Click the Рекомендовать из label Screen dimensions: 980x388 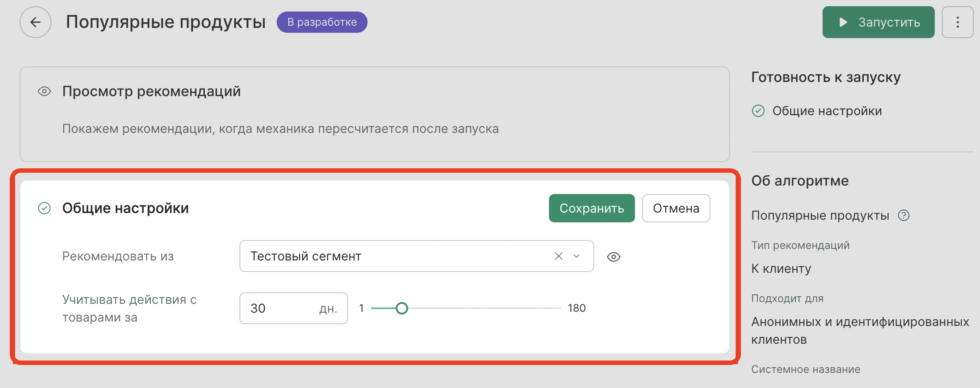[118, 256]
